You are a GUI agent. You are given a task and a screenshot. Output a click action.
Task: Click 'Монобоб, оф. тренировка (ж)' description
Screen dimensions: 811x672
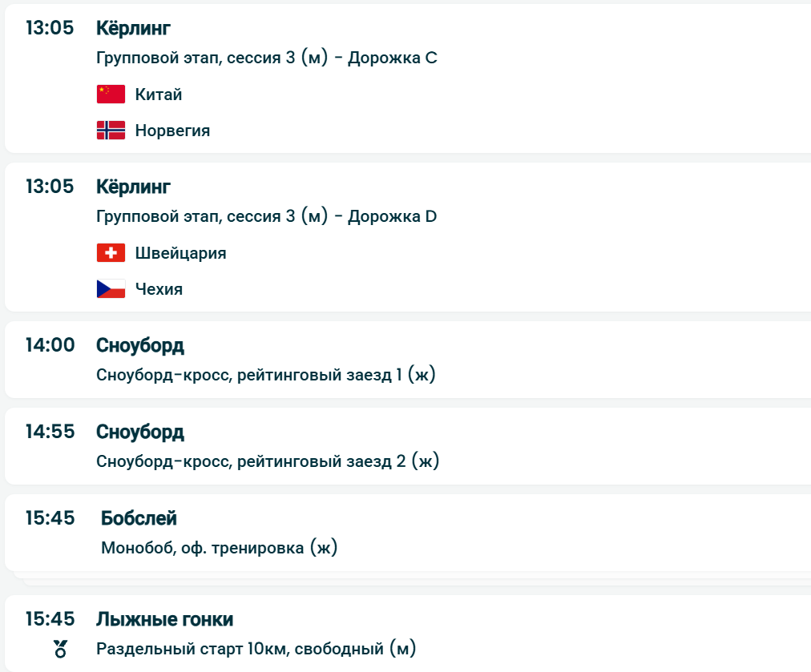[219, 548]
